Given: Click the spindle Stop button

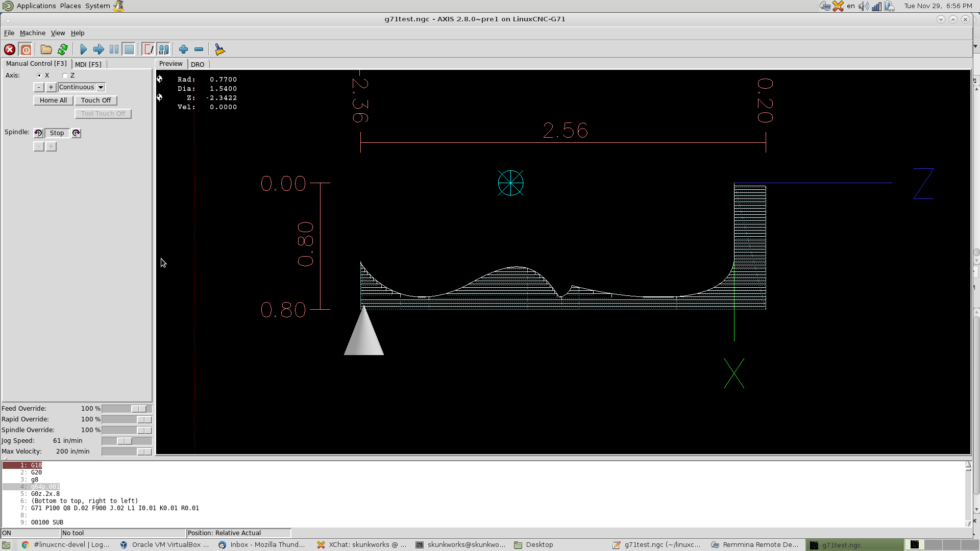Looking at the screenshot, I should (57, 133).
